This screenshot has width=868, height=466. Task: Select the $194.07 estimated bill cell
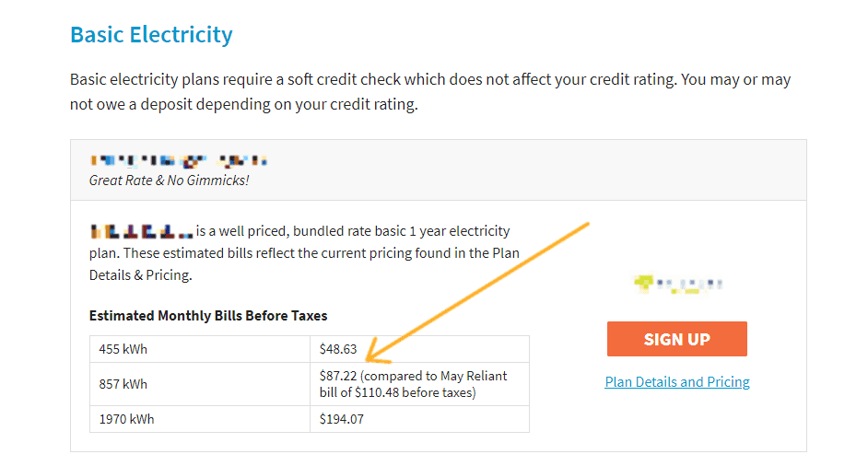(x=342, y=419)
